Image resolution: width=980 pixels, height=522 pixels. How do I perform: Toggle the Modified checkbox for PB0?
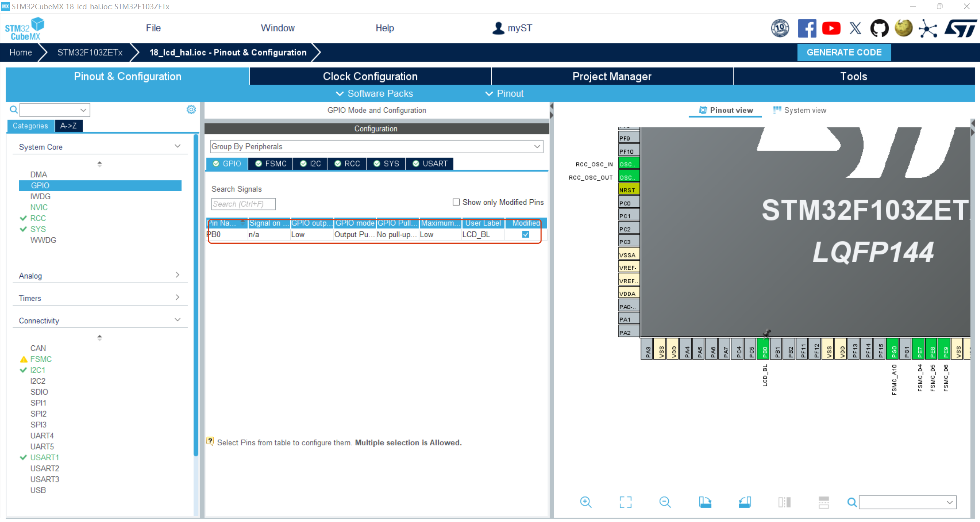pyautogui.click(x=525, y=234)
